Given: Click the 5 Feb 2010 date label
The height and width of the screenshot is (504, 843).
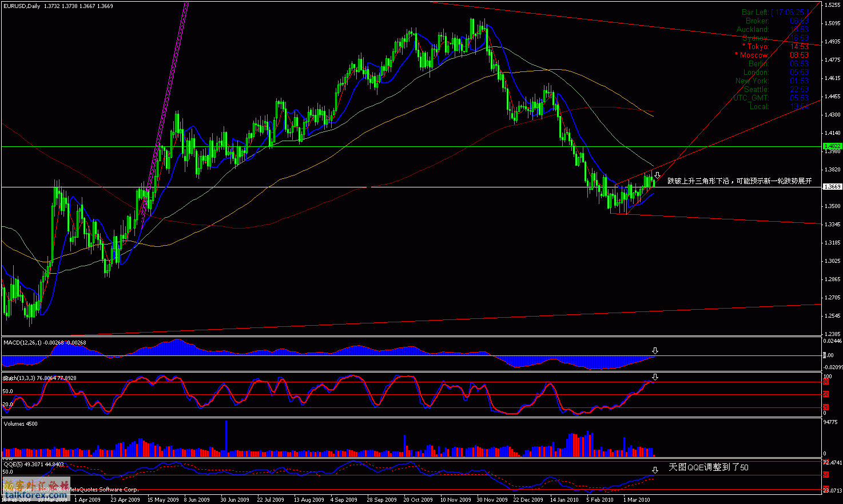Looking at the screenshot, I should click(601, 500).
